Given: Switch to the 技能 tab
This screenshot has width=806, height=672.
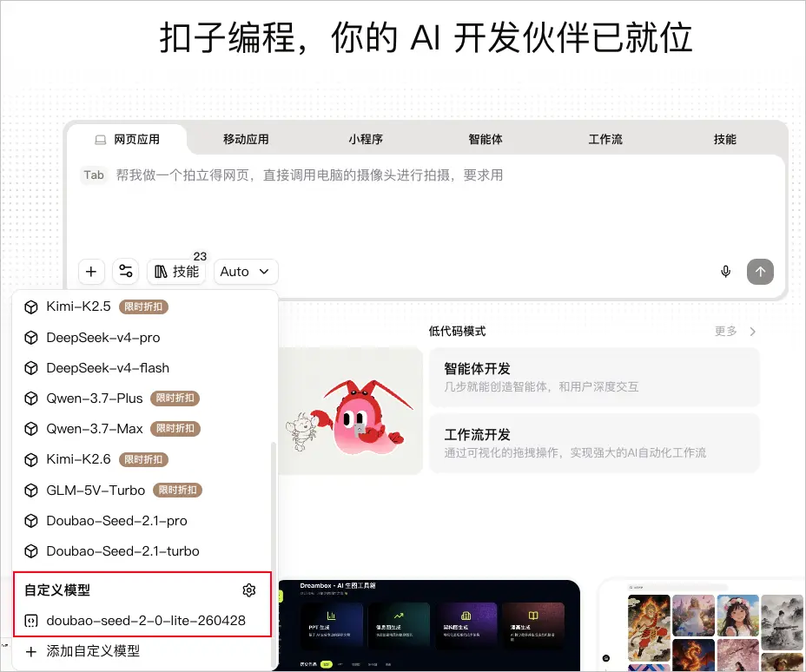Looking at the screenshot, I should [724, 139].
